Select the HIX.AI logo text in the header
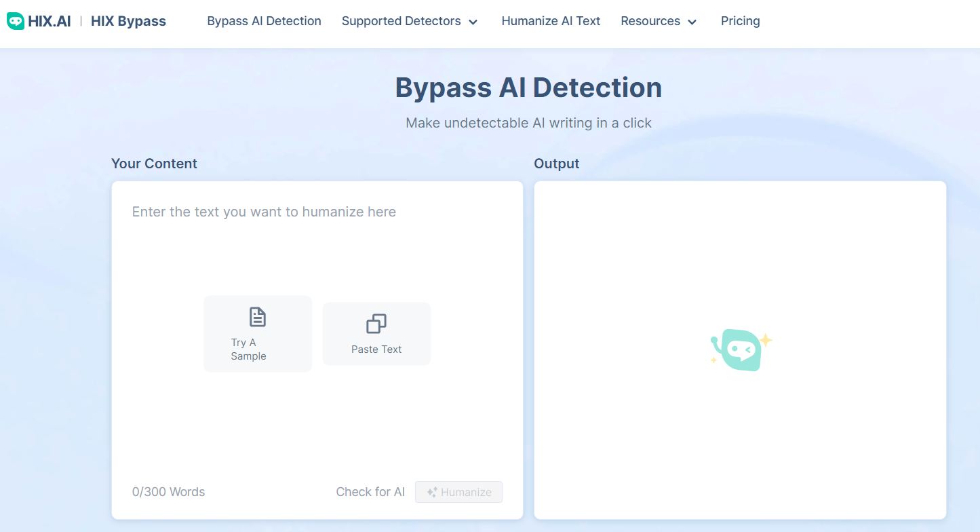The height and width of the screenshot is (532, 980). coord(50,20)
